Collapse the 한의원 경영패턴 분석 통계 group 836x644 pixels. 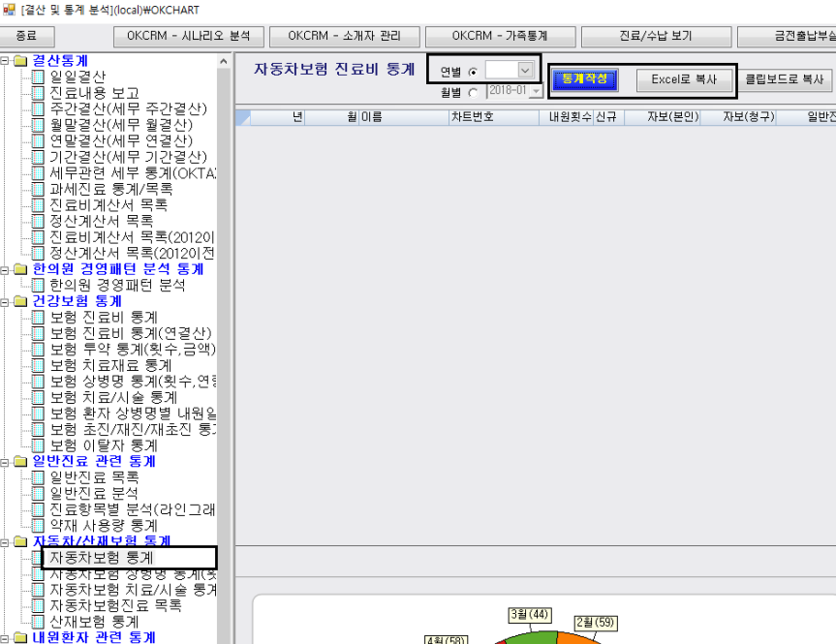pos(4,269)
